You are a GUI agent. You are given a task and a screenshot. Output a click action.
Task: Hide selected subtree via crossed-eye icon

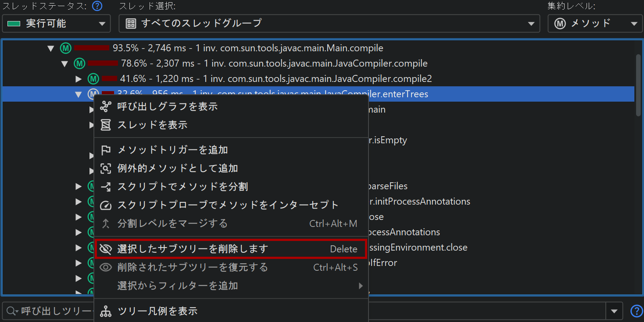[106, 249]
